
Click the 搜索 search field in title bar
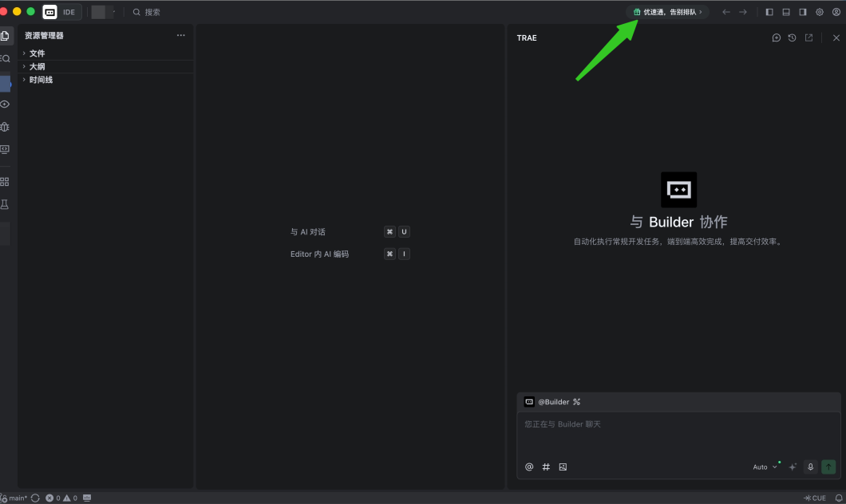[147, 12]
